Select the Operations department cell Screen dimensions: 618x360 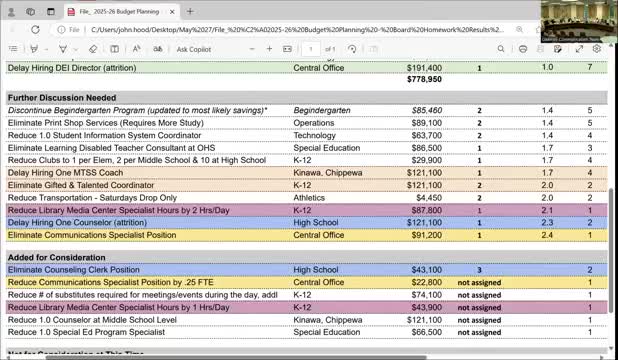coord(314,123)
